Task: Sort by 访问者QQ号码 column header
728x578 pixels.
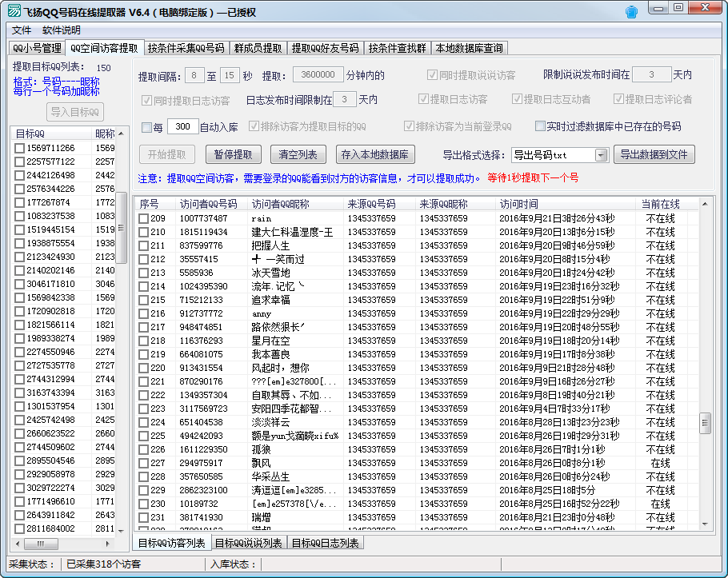Action: [x=212, y=204]
